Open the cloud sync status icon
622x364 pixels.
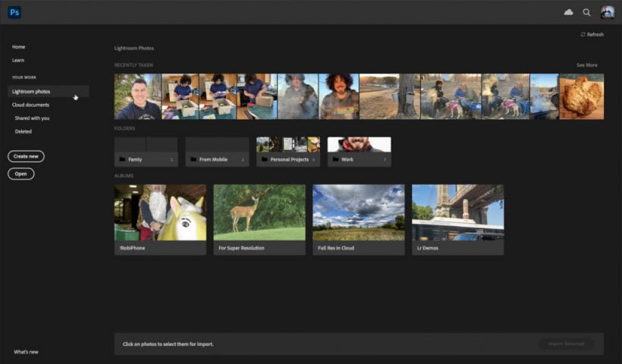coord(568,12)
